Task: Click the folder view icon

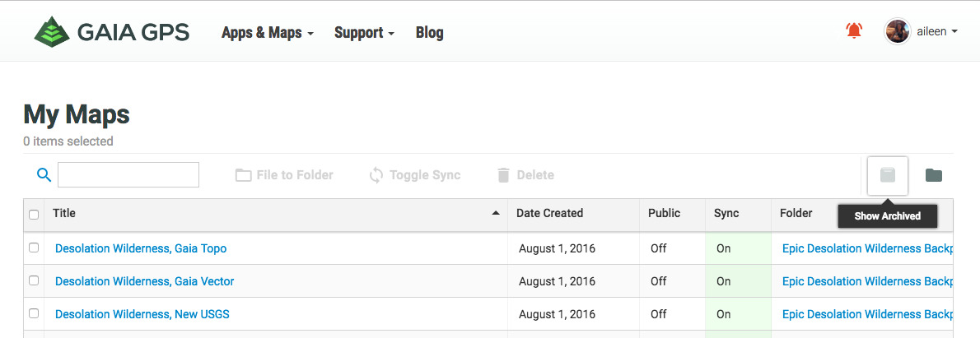Action: click(x=933, y=175)
